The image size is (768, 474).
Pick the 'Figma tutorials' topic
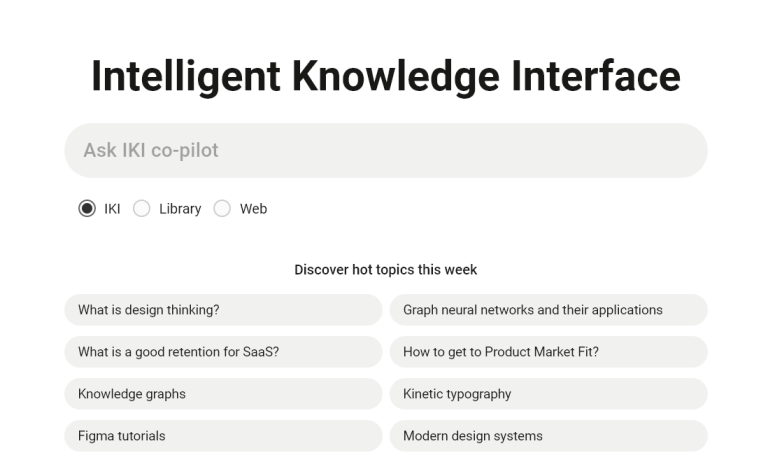click(223, 436)
